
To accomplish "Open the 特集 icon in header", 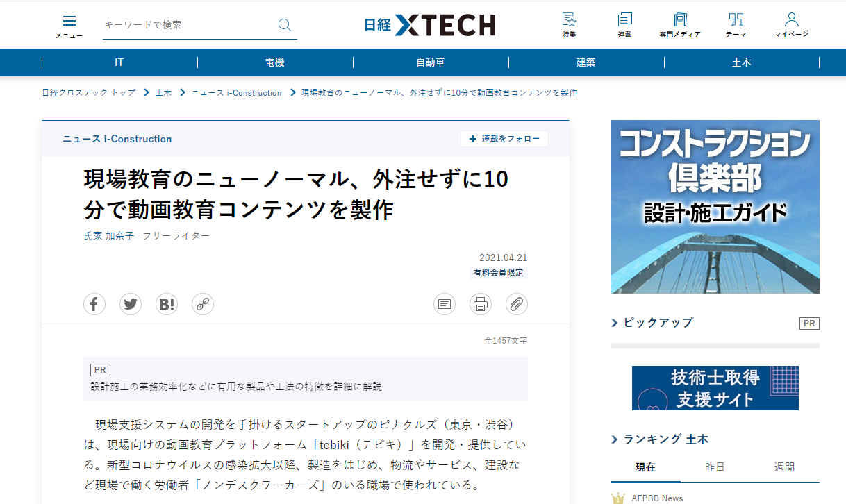I will tap(569, 25).
